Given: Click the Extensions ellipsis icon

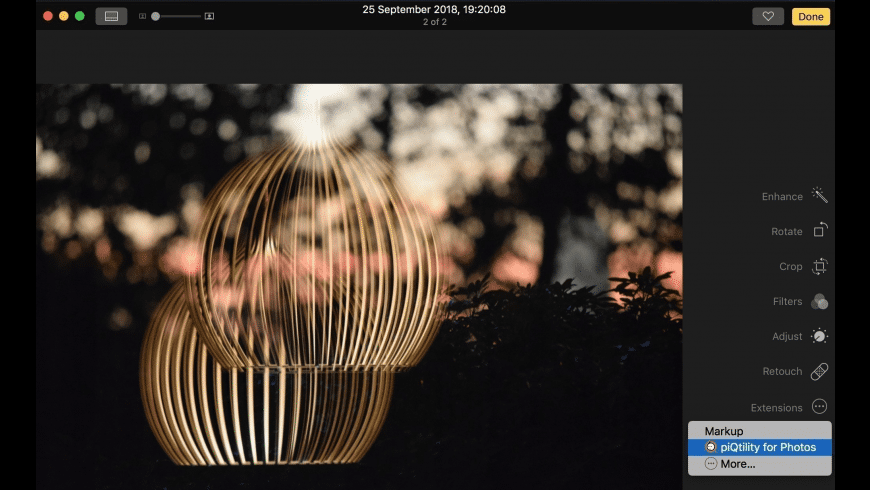Looking at the screenshot, I should click(x=820, y=406).
